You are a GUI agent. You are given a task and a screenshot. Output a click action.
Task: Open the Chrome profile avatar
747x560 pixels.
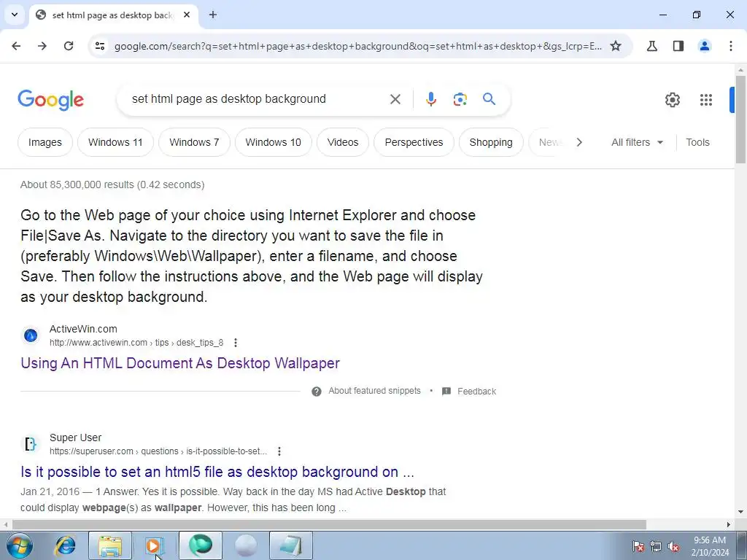tap(705, 46)
